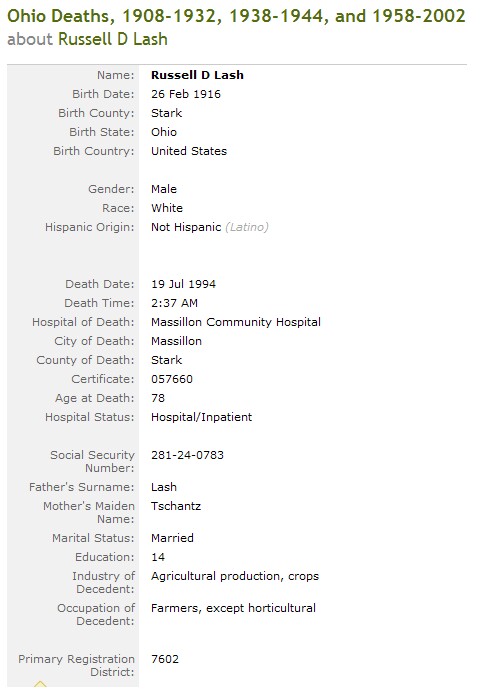
Task: Click the Married marital status value
Action: [x=172, y=538]
